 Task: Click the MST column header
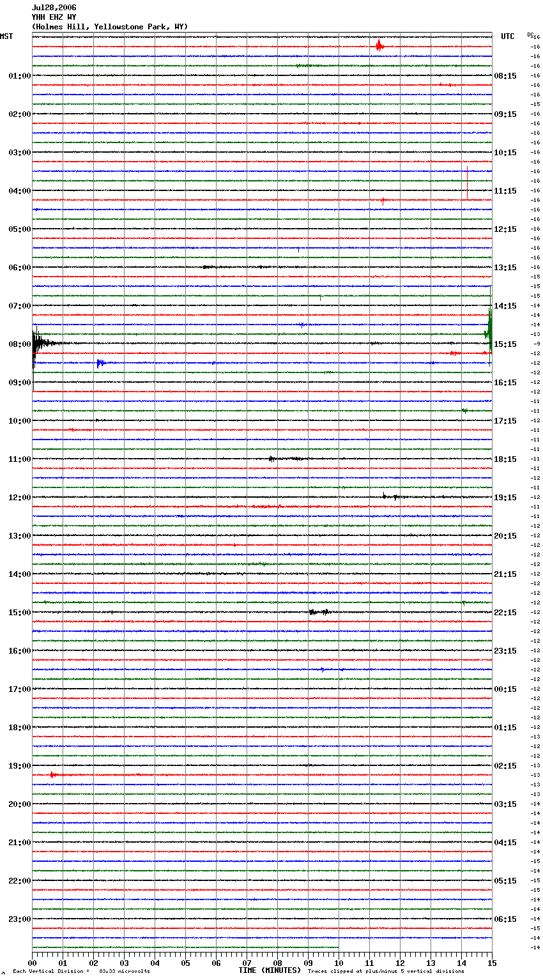click(x=6, y=36)
